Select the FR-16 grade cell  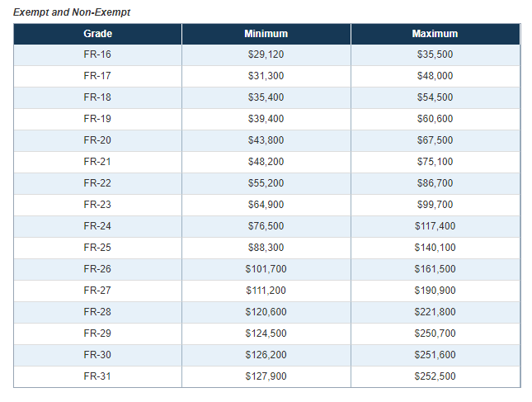[x=97, y=54]
